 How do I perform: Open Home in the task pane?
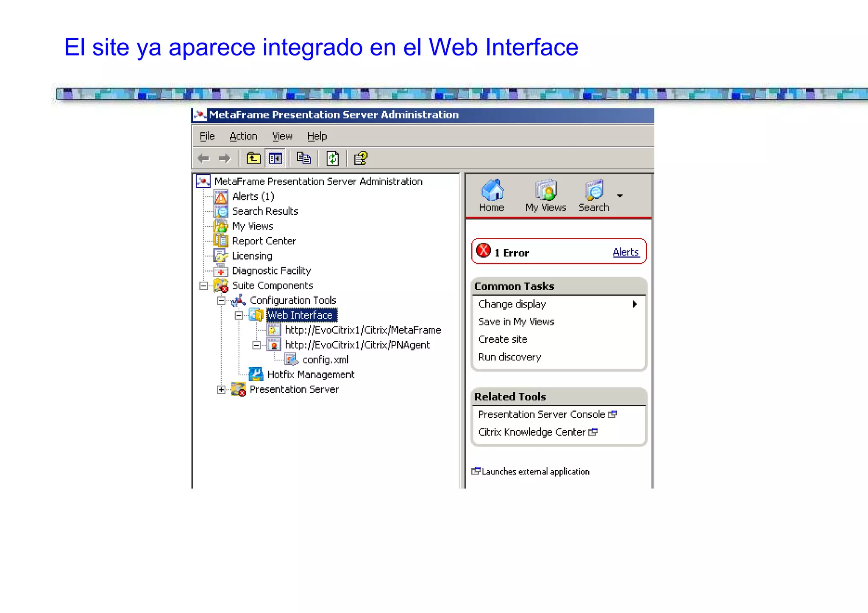tap(492, 196)
